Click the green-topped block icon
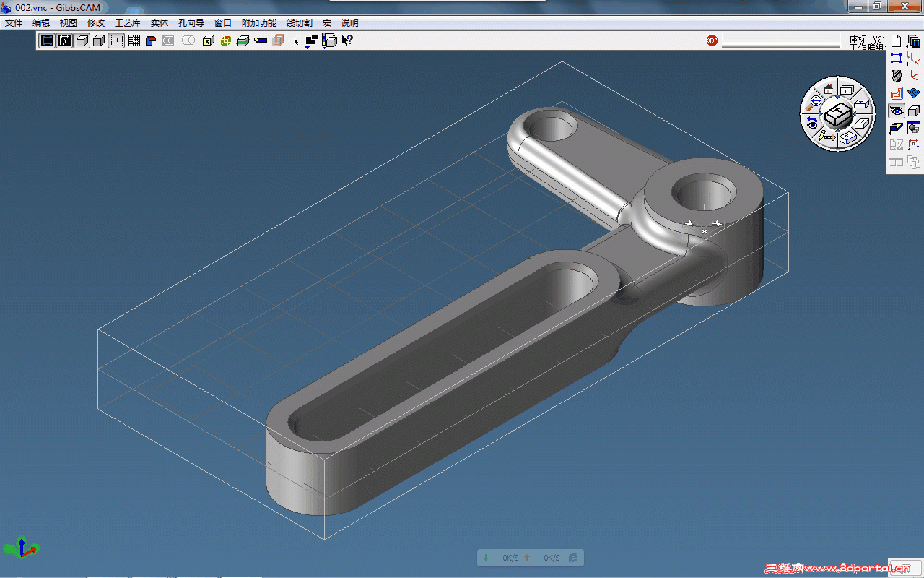Viewport: 924px width, 578px height. point(243,40)
